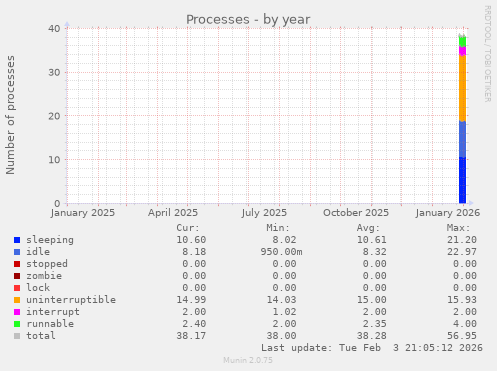Click the 'Munin 2.0.75' footer text

[x=248, y=360]
